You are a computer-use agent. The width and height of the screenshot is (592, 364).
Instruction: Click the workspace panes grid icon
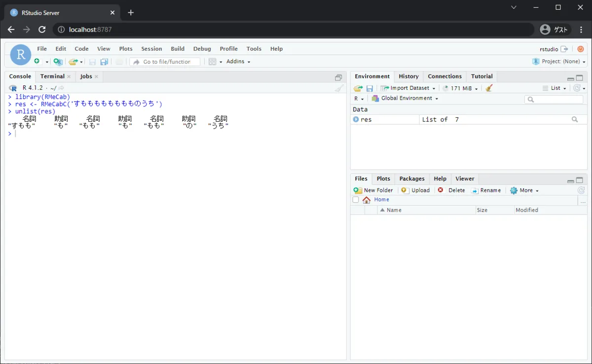(212, 62)
